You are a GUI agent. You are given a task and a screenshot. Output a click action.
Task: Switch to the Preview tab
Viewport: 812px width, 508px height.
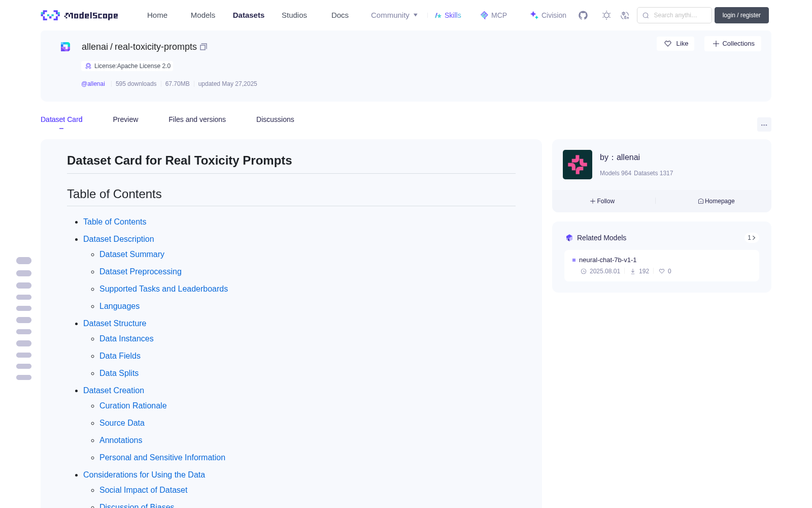point(125,119)
